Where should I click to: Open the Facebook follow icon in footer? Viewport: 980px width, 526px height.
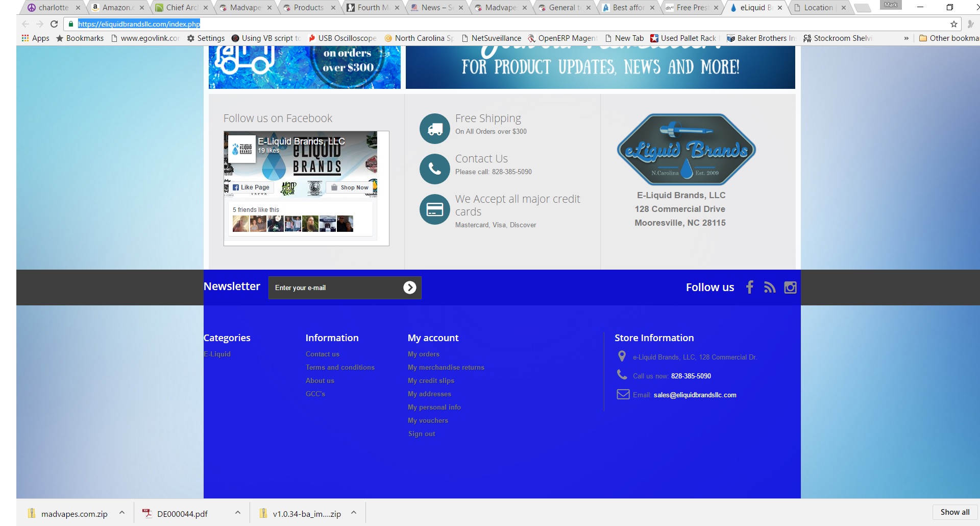pos(749,287)
